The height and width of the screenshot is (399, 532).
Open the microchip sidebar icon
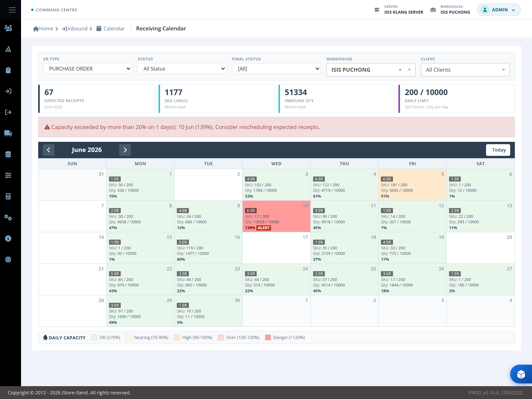pyautogui.click(x=8, y=260)
